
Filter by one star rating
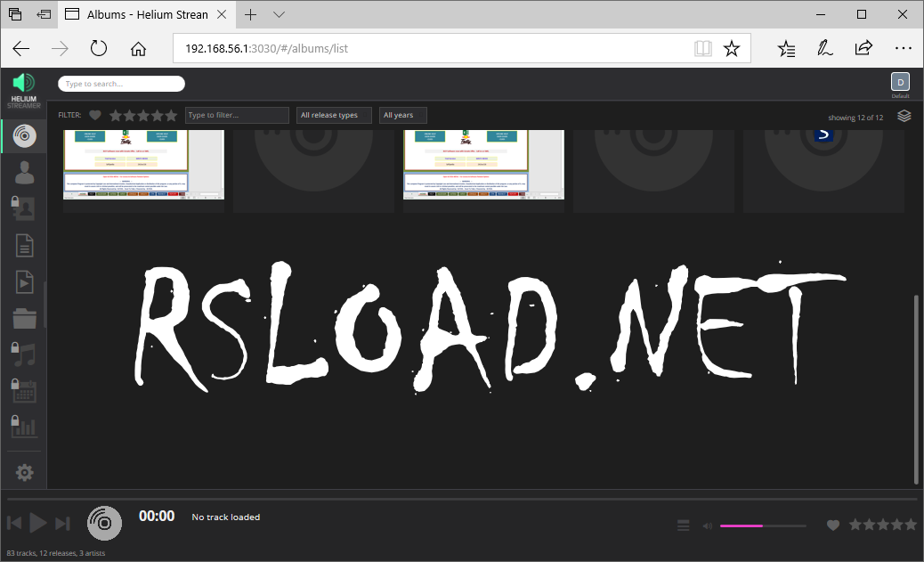[x=116, y=116]
